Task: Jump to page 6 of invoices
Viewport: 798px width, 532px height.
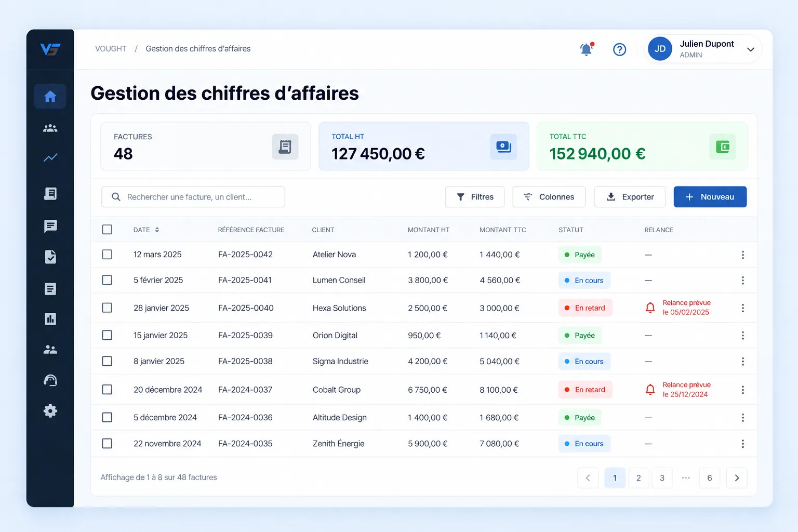Action: (x=710, y=478)
